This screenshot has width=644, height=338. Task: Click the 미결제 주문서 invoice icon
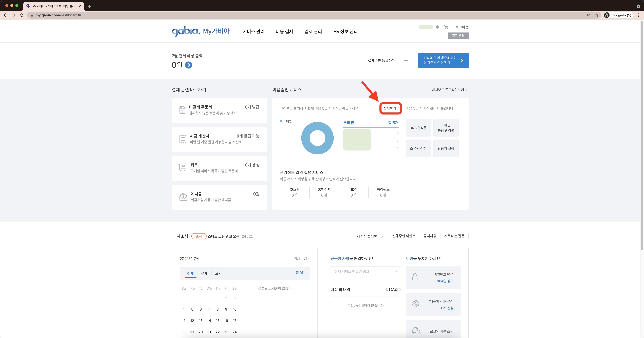[182, 110]
